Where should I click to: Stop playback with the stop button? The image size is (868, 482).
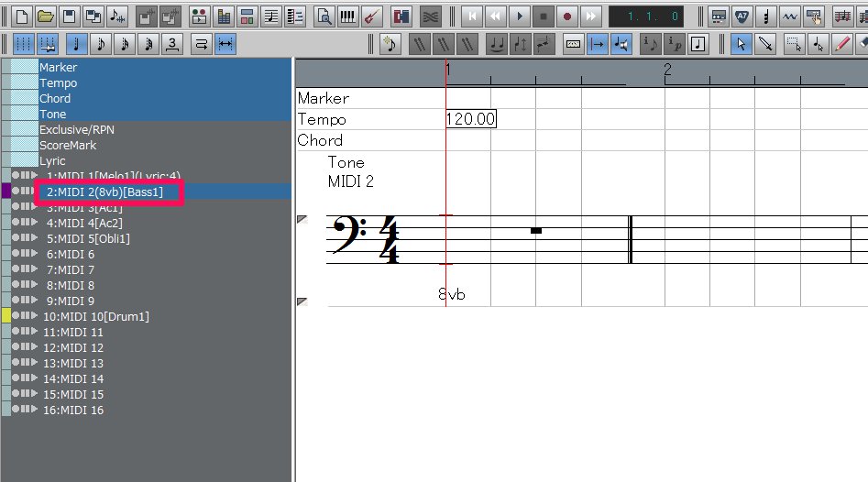click(543, 16)
